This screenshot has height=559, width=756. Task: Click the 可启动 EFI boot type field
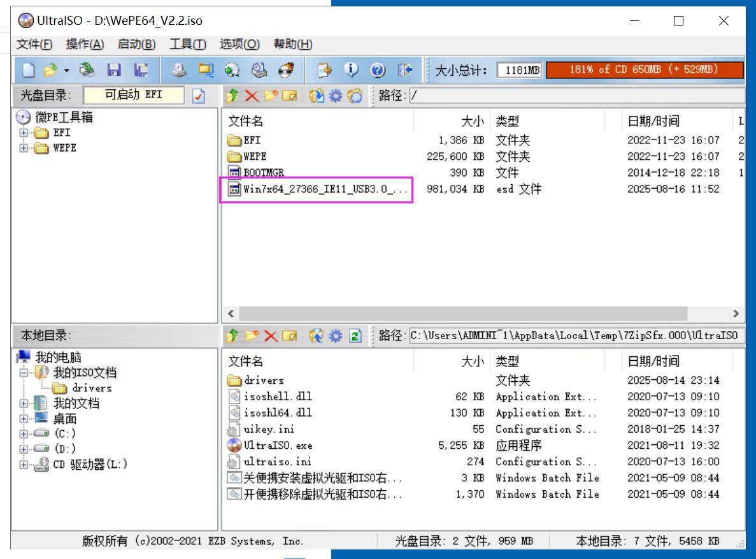coord(134,95)
